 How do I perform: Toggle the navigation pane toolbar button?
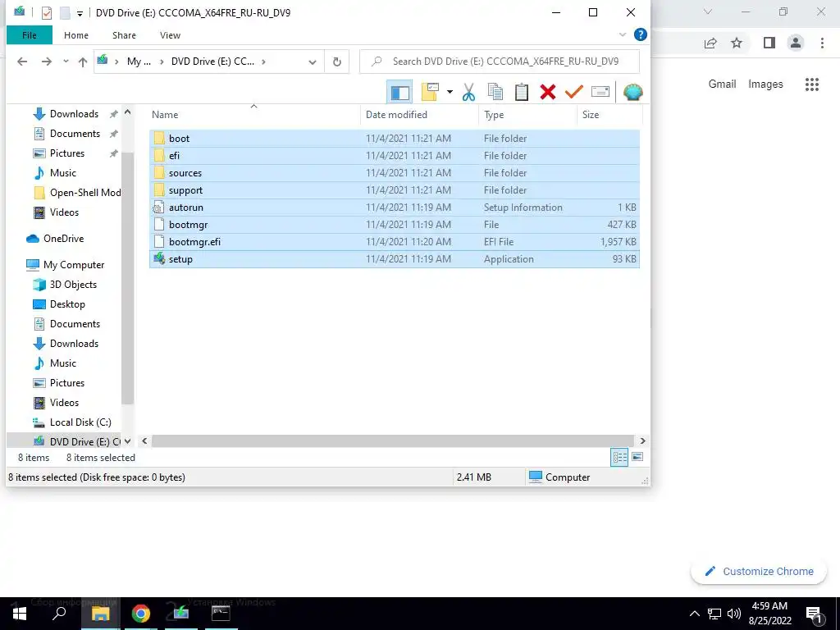tap(399, 92)
